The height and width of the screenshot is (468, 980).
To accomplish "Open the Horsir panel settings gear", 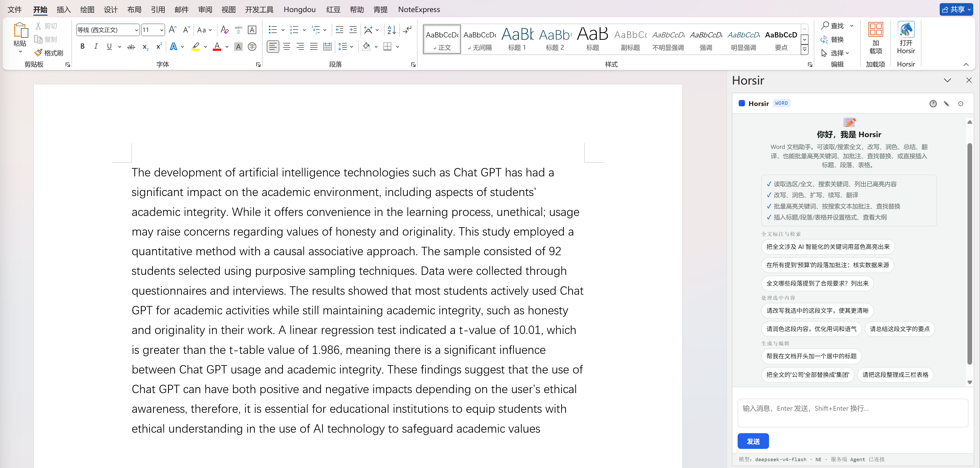I will click(961, 103).
